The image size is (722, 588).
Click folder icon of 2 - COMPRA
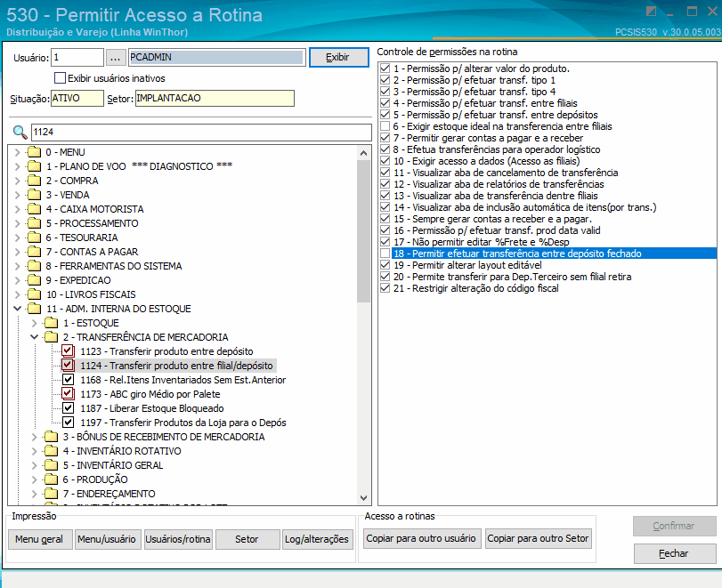pyautogui.click(x=34, y=181)
